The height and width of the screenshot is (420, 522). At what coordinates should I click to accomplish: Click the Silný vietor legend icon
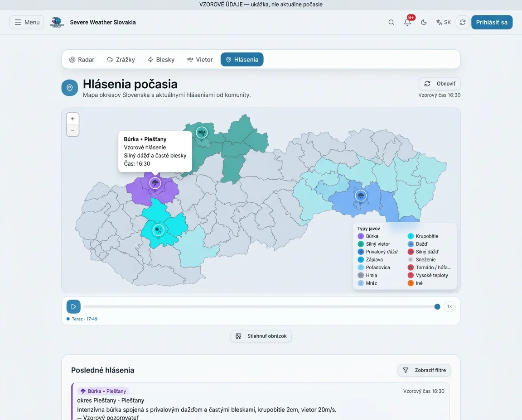[x=361, y=244]
